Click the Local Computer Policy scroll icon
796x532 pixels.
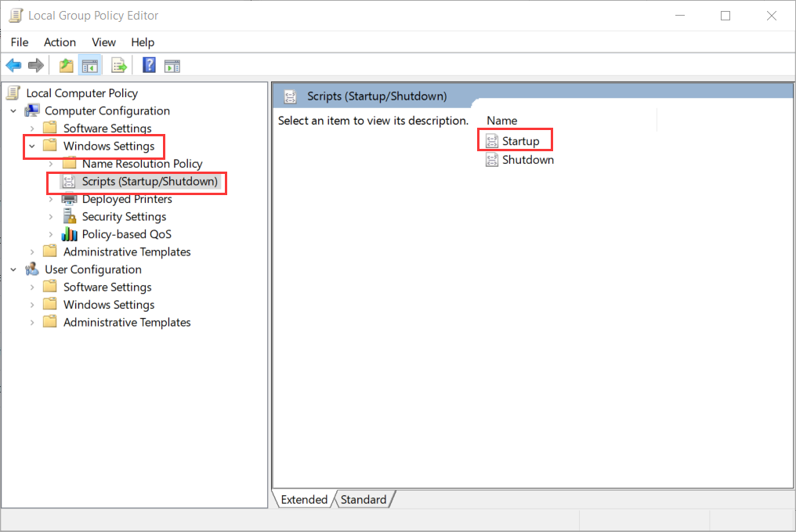coord(13,93)
